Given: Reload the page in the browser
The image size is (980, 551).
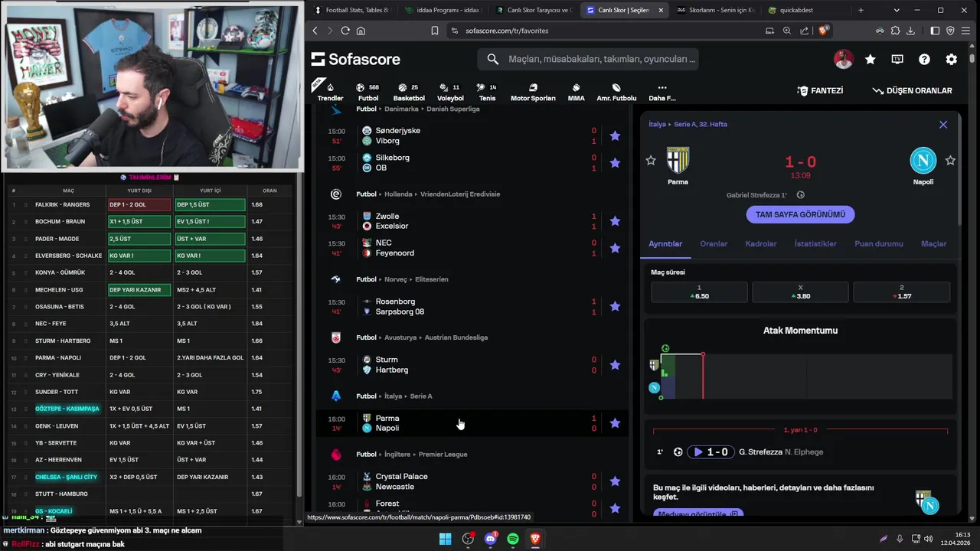Looking at the screenshot, I should 345,31.
